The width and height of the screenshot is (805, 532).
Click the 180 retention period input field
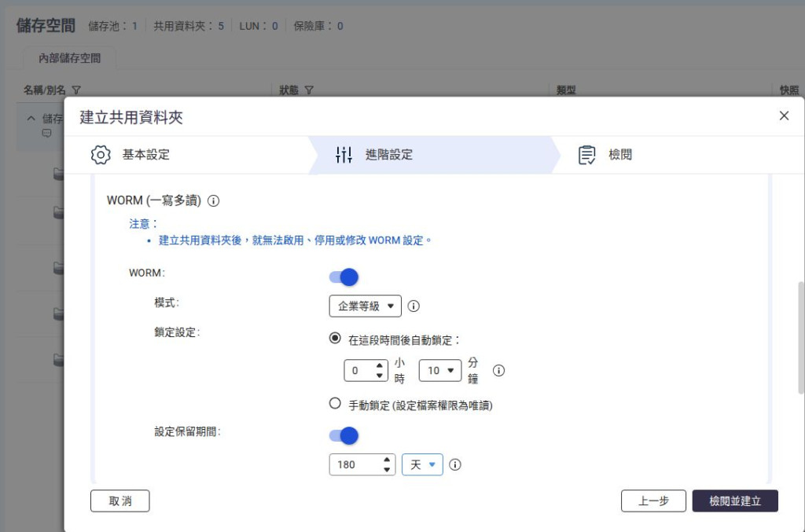[362, 464]
